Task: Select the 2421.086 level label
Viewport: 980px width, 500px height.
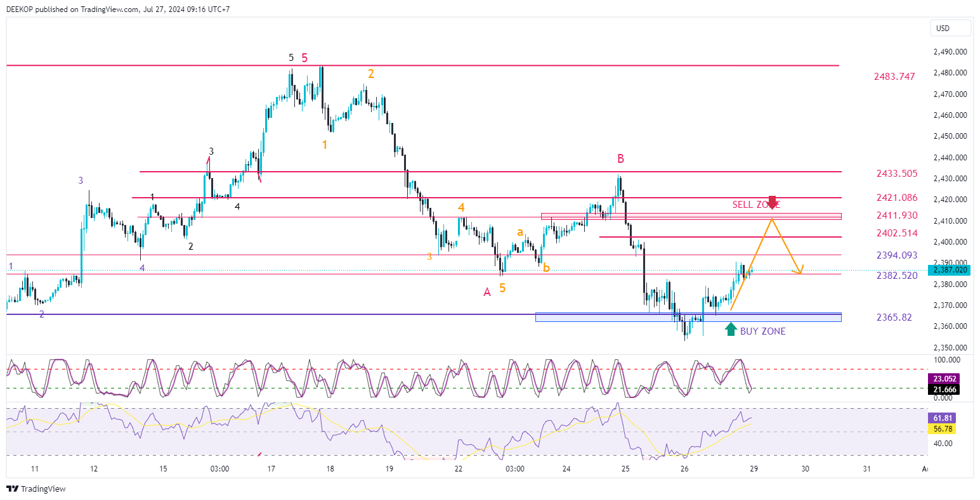Action: tap(897, 198)
